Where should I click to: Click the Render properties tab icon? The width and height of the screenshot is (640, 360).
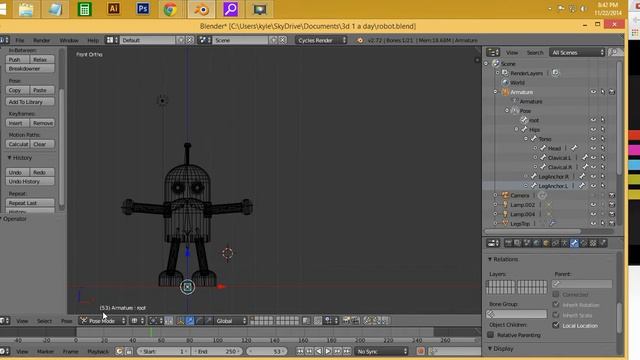tap(508, 243)
